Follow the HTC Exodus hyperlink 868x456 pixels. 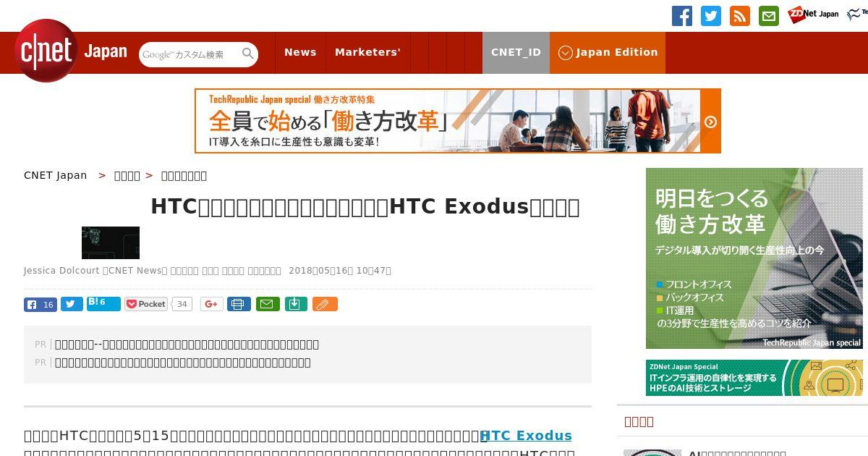526,436
